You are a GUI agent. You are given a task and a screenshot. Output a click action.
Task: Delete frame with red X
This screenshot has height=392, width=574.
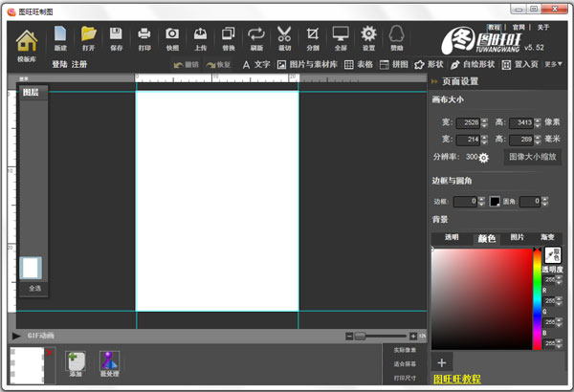pos(50,353)
